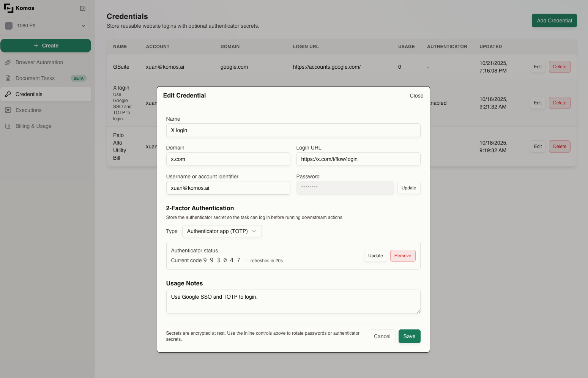
Task: Click the Browser Automation sparkle icon
Action: pos(8,62)
